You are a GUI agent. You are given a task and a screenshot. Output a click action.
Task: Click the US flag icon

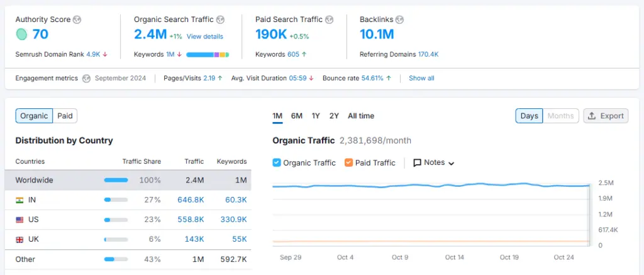(19, 220)
